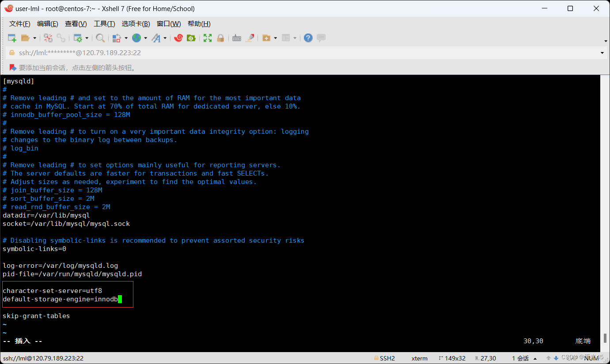Open the 编辑(E) menu
Viewport: 610px width, 364px height.
click(x=48, y=24)
